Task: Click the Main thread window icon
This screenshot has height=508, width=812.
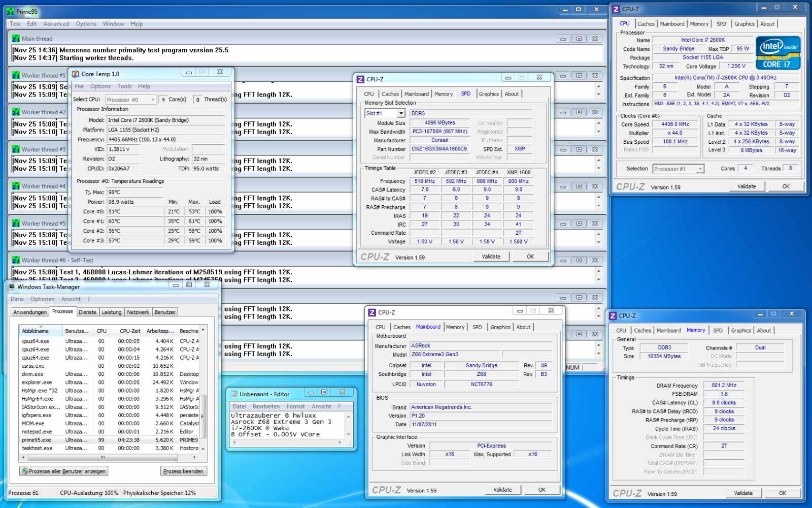Action: click(x=16, y=39)
